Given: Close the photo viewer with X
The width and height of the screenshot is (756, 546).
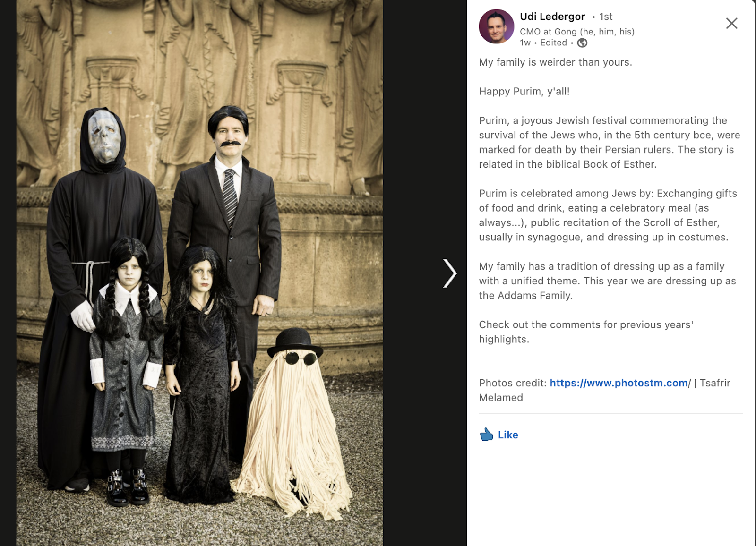Looking at the screenshot, I should pyautogui.click(x=731, y=23).
